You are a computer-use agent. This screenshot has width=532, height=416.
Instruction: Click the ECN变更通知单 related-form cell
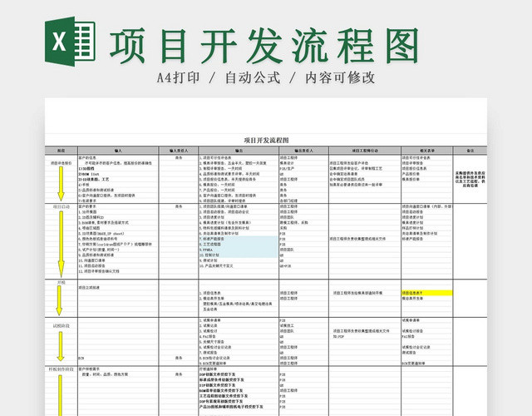(413, 364)
